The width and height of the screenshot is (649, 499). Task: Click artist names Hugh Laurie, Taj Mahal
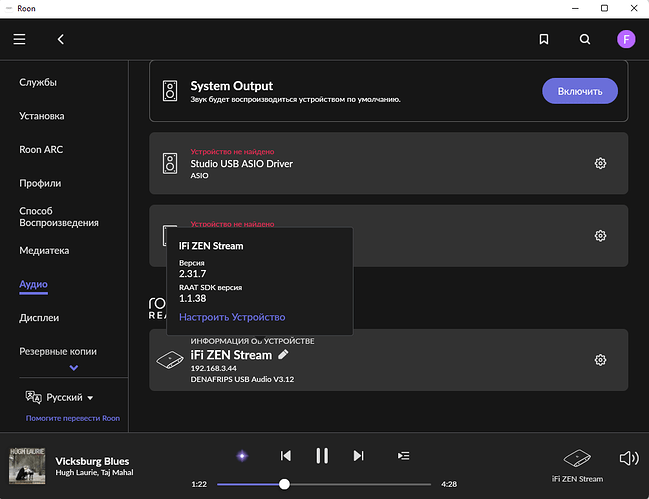[x=94, y=473]
